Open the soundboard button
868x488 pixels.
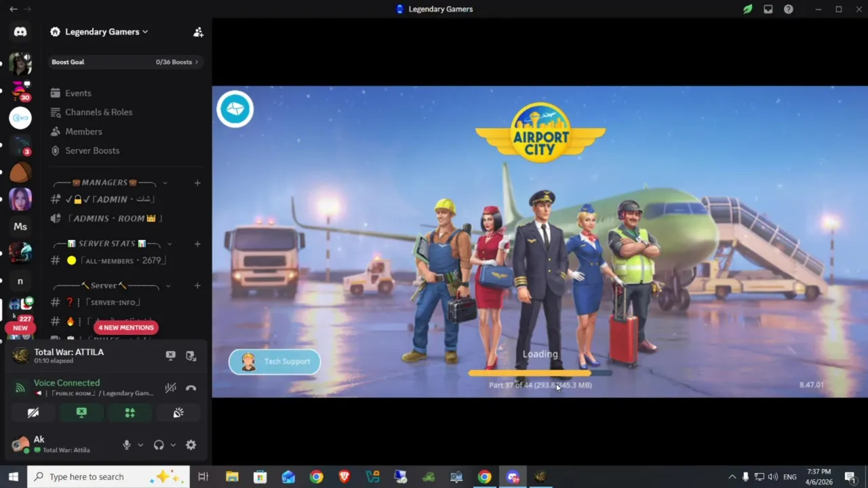pos(178,413)
